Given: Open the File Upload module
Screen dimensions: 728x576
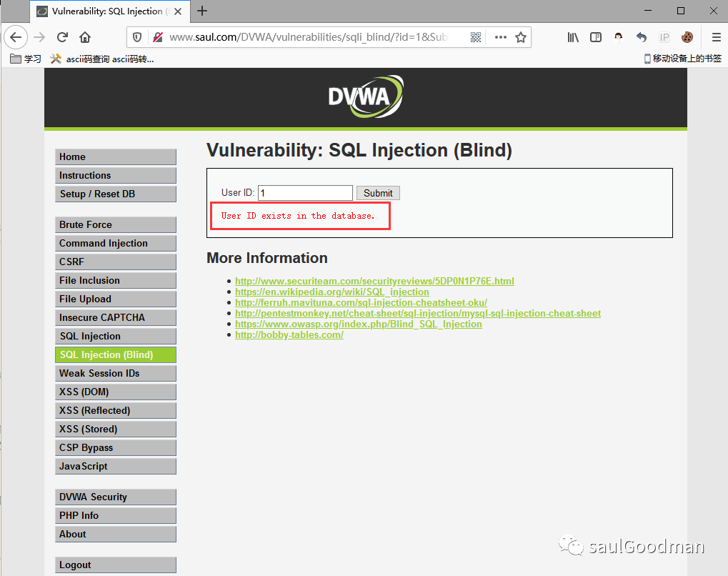Looking at the screenshot, I should click(116, 299).
